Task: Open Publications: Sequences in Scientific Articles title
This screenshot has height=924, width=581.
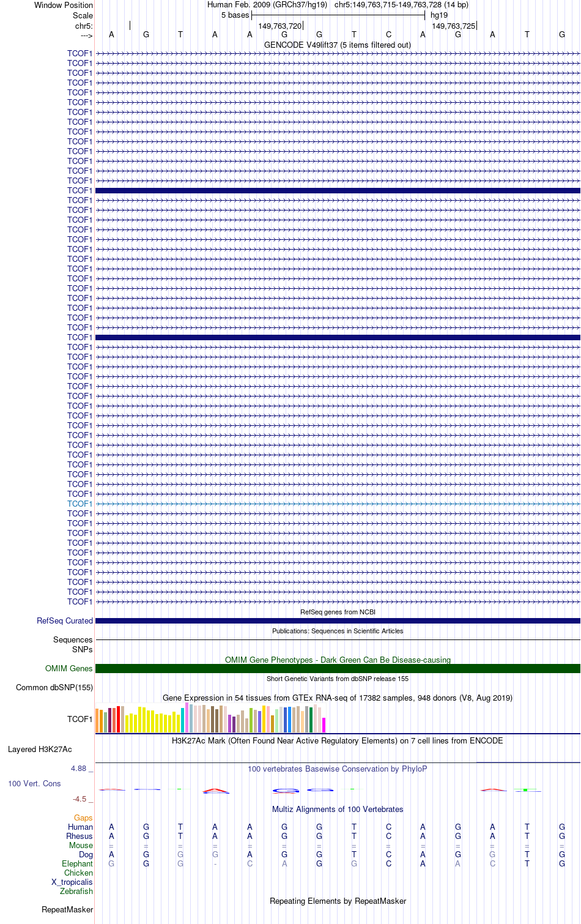Action: tap(338, 631)
